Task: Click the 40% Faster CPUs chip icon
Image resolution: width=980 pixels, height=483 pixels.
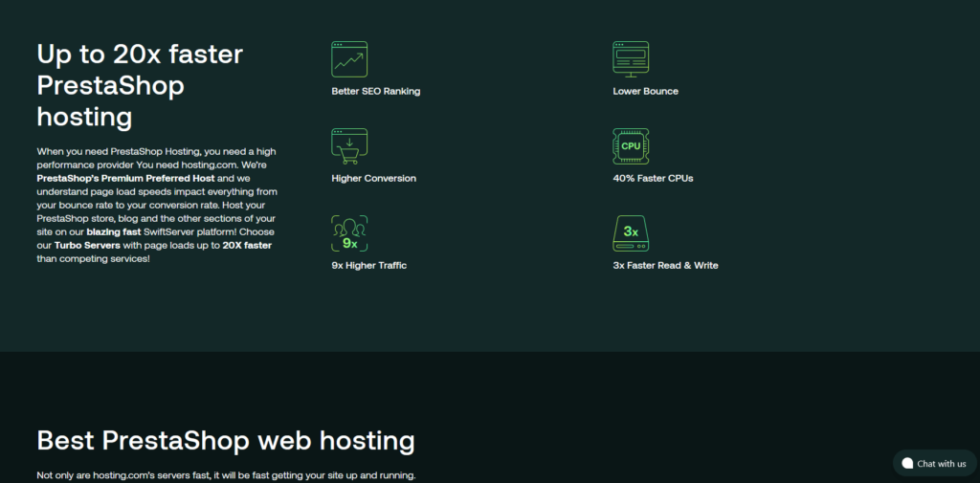Action: (631, 146)
